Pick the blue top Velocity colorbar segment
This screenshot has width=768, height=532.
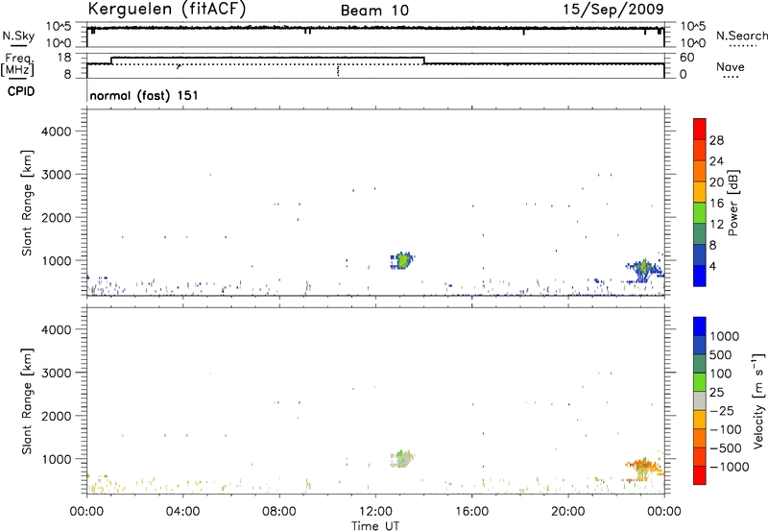pos(700,326)
